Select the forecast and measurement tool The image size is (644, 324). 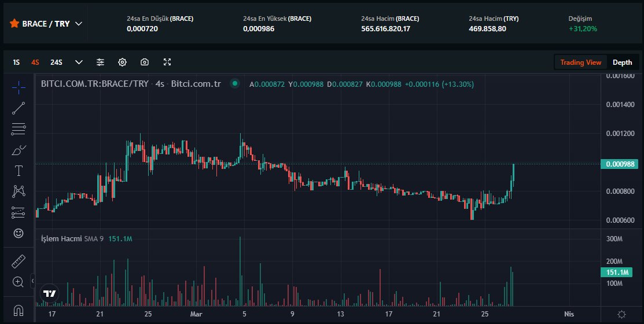coord(19,212)
